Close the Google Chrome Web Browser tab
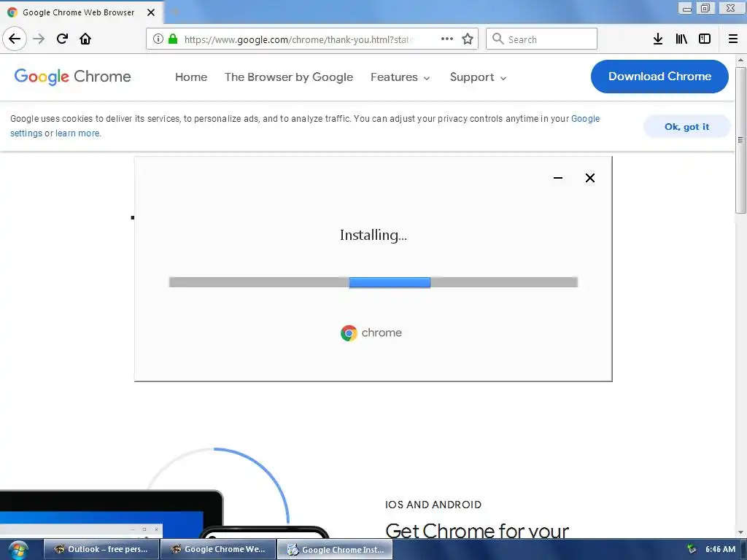747x560 pixels. coord(150,12)
